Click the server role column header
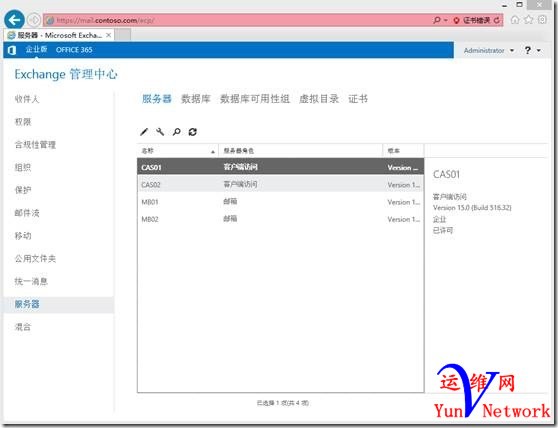558x428 pixels. pos(300,151)
